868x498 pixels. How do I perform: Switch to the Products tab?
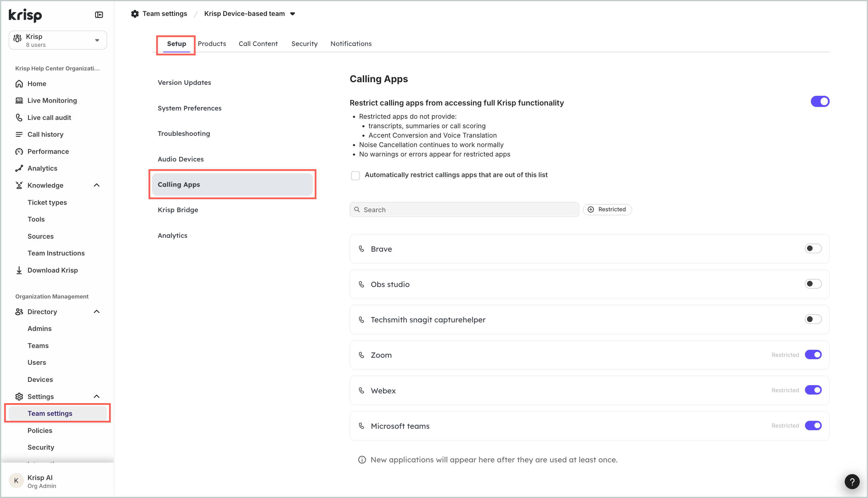[212, 44]
